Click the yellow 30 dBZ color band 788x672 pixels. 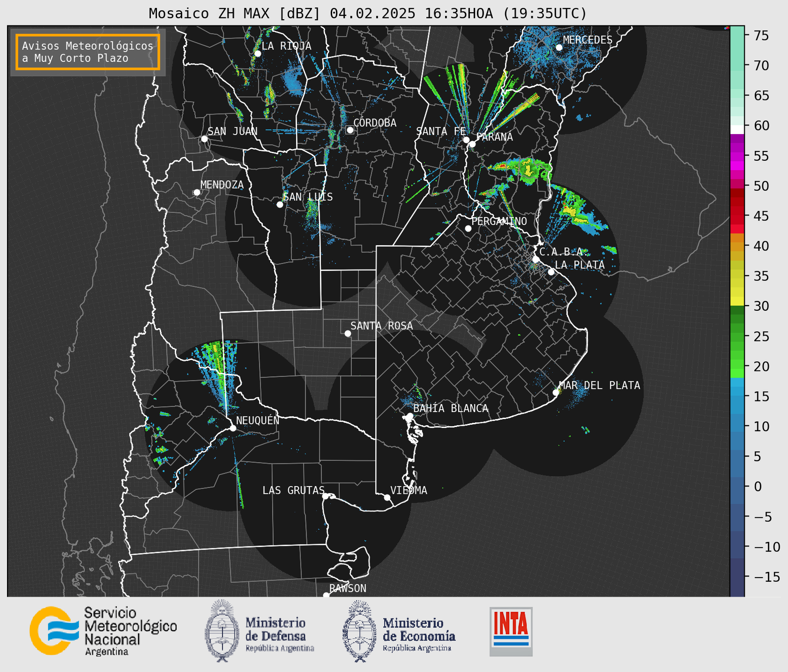pyautogui.click(x=737, y=302)
